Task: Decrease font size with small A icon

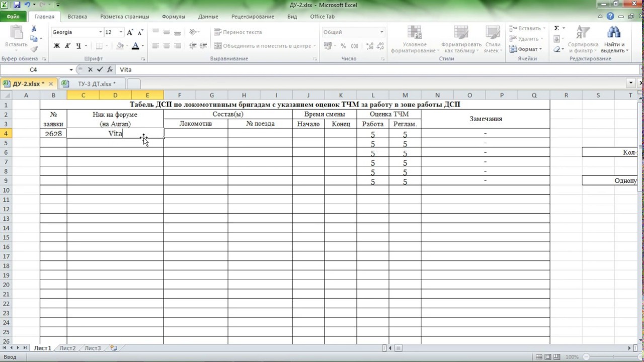Action: [140, 32]
